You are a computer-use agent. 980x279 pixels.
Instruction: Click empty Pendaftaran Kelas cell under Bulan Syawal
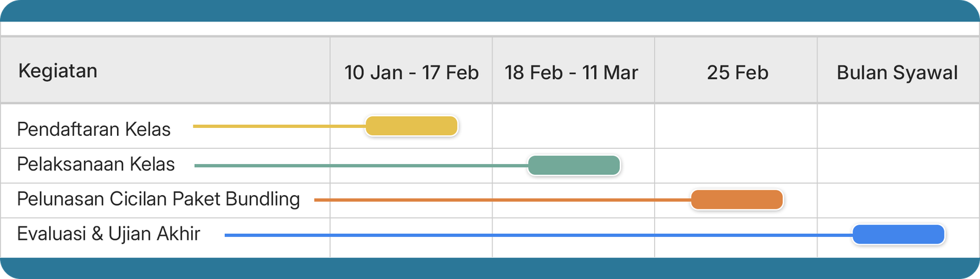coord(898,126)
